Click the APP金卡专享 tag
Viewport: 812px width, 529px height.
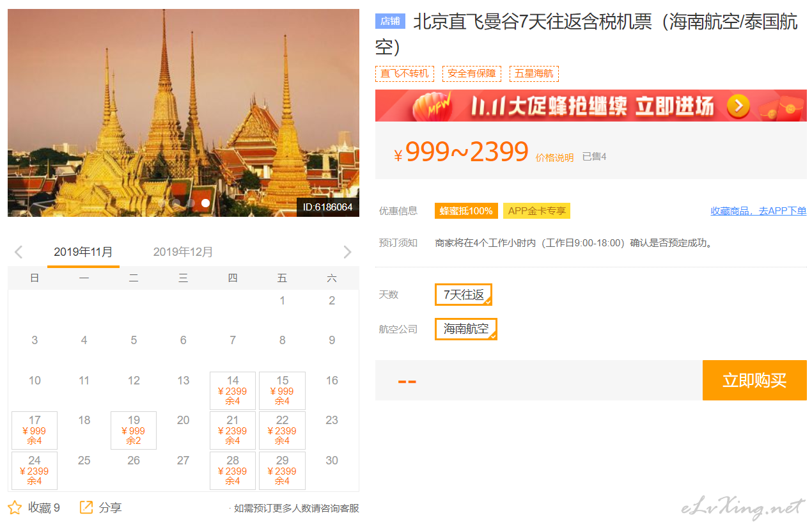[x=536, y=211]
